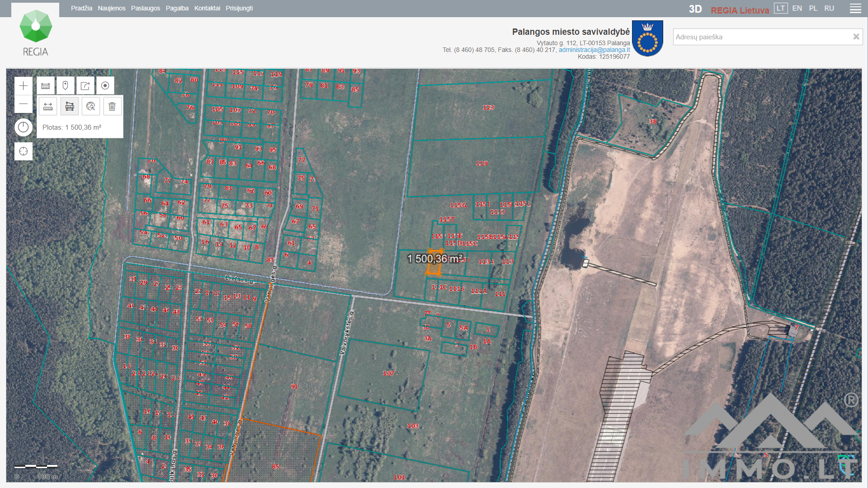Switch language to PL
This screenshot has height=488, width=868.
813,8
